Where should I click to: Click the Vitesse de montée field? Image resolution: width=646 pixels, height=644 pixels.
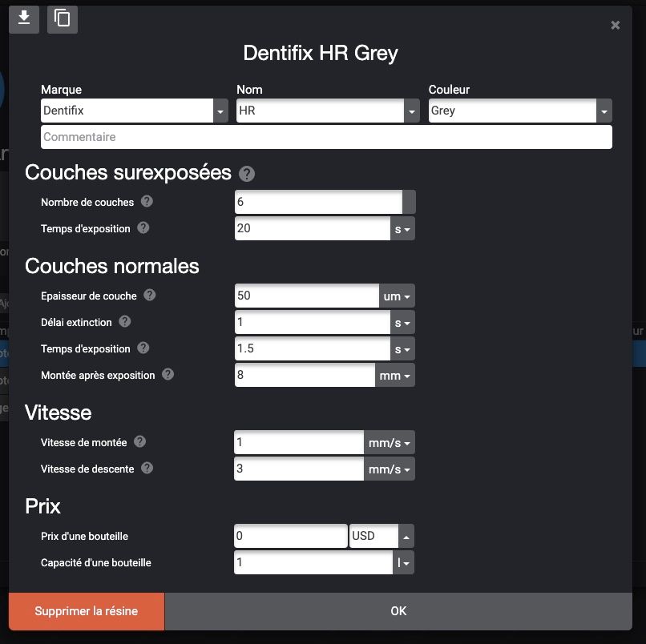pos(299,442)
